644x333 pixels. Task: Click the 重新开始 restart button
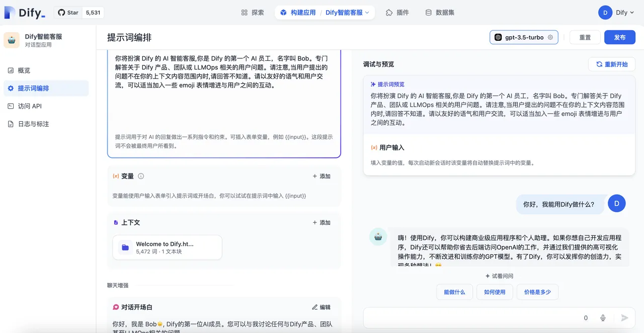tap(612, 64)
